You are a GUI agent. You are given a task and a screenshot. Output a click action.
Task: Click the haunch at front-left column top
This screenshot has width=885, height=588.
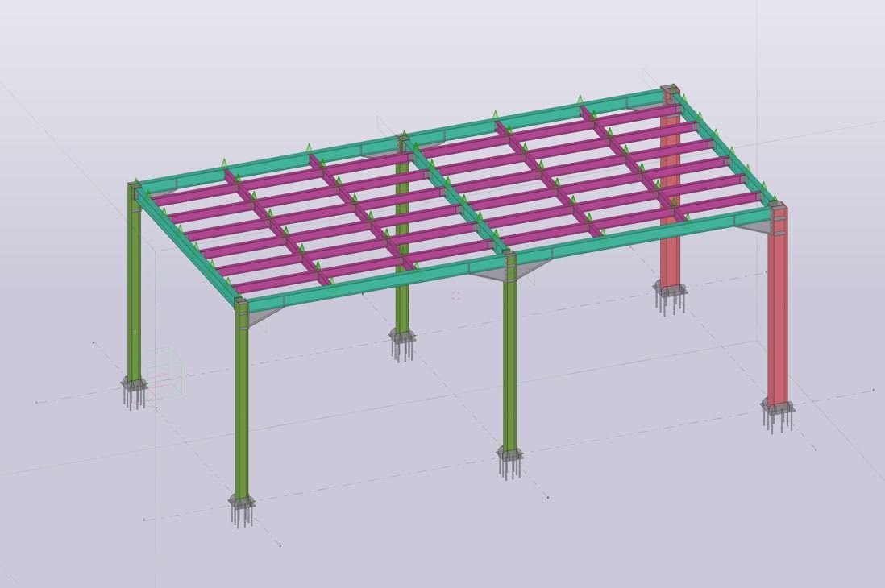click(x=263, y=317)
